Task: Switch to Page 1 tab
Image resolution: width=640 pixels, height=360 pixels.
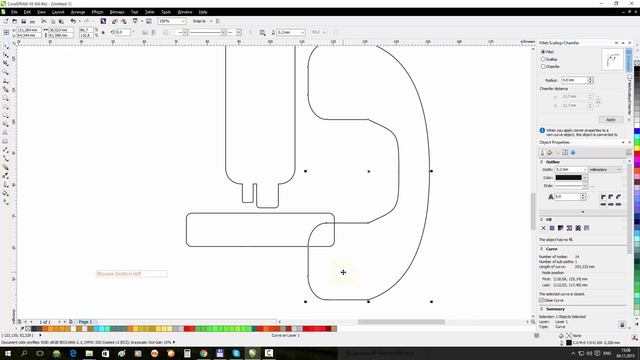Action: (x=85, y=322)
